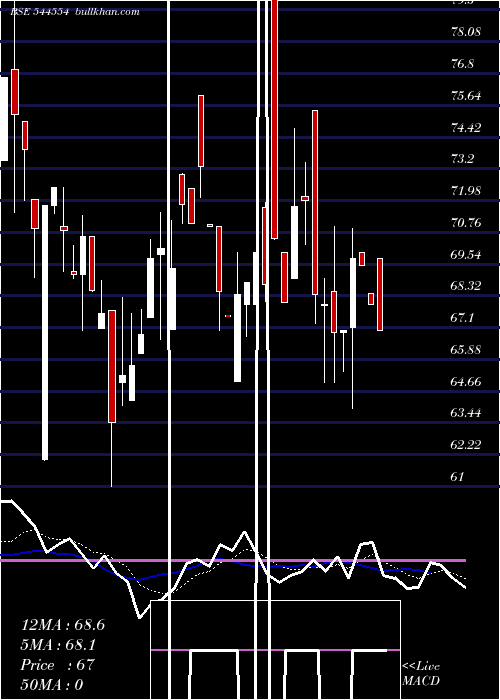Image resolution: width=500 pixels, height=700 pixels.
Task: Click the 63.44 price axis label
Action: tap(466, 413)
